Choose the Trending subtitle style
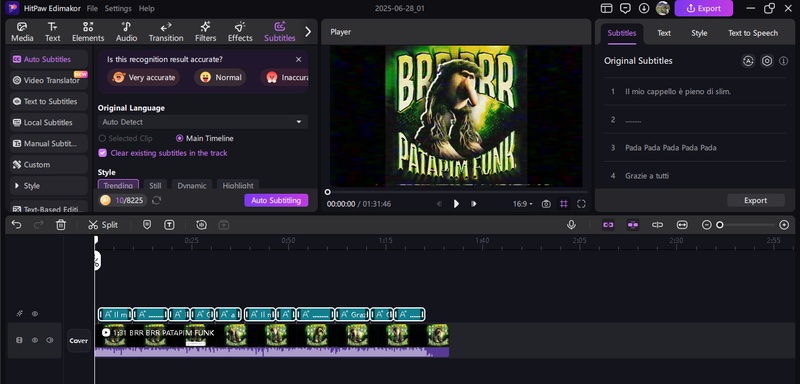This screenshot has width=800, height=384. 118,186
